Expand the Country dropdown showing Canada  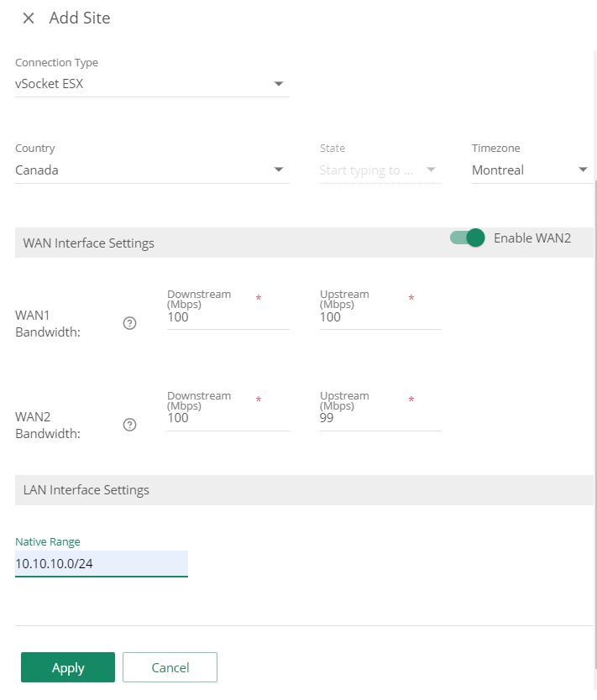[152, 170]
